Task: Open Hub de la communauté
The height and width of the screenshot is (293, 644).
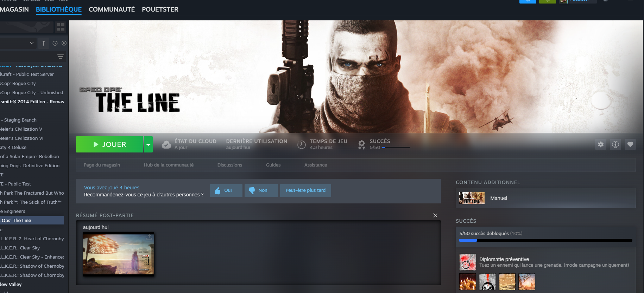Action: coord(169,165)
